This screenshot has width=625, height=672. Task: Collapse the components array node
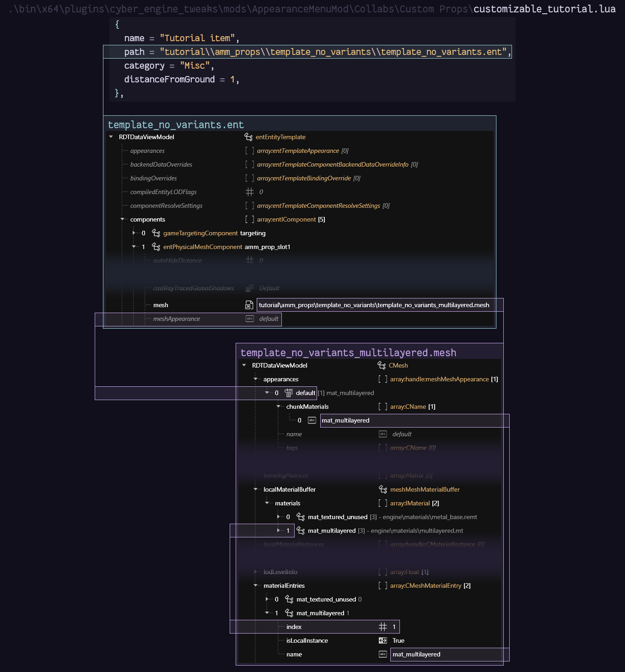(x=122, y=219)
